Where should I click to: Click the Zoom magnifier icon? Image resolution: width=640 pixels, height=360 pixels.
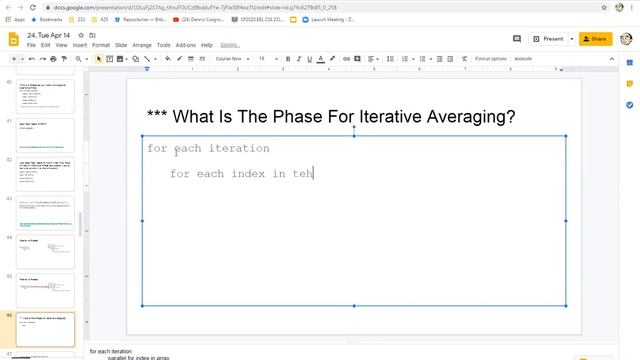[x=78, y=59]
